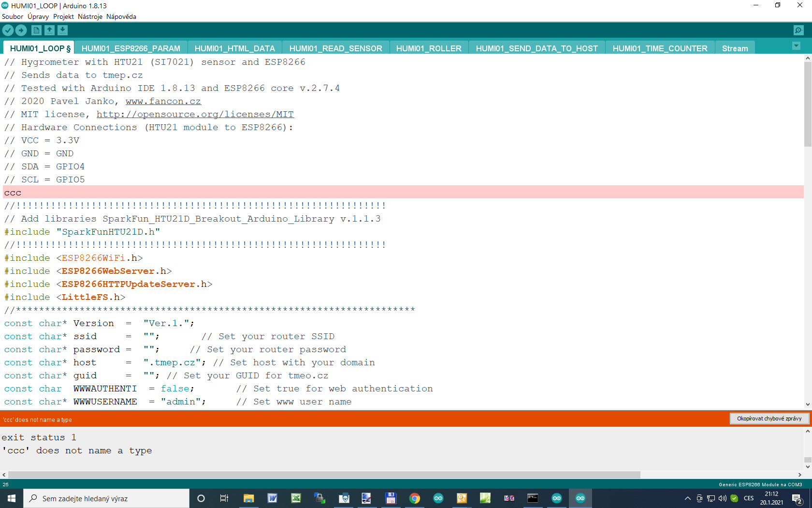Open the HUMI01_READ_SENSOR tab
Image resolution: width=812 pixels, height=508 pixels.
tap(335, 48)
